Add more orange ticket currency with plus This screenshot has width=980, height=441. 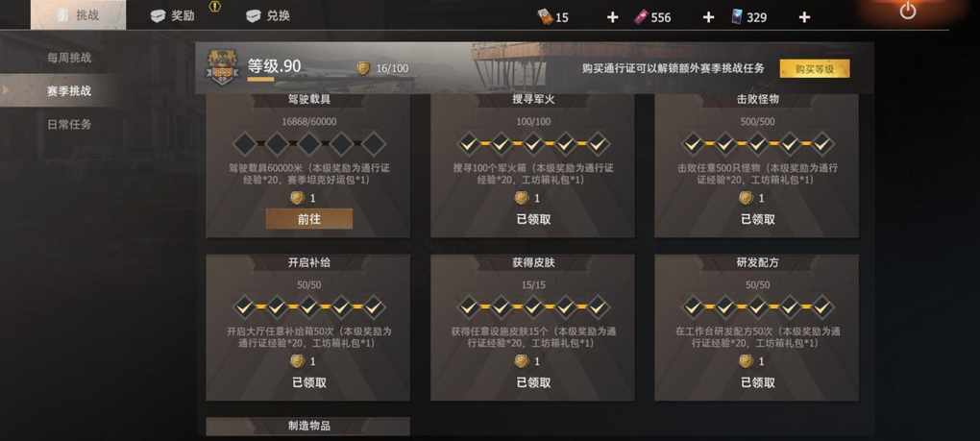pos(613,17)
